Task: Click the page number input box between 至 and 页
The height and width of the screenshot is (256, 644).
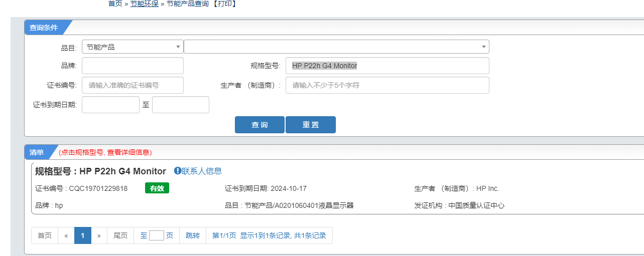Action: click(157, 235)
